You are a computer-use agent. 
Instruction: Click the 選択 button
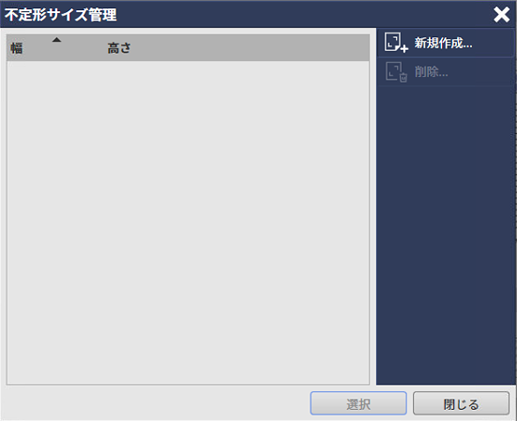click(x=358, y=403)
